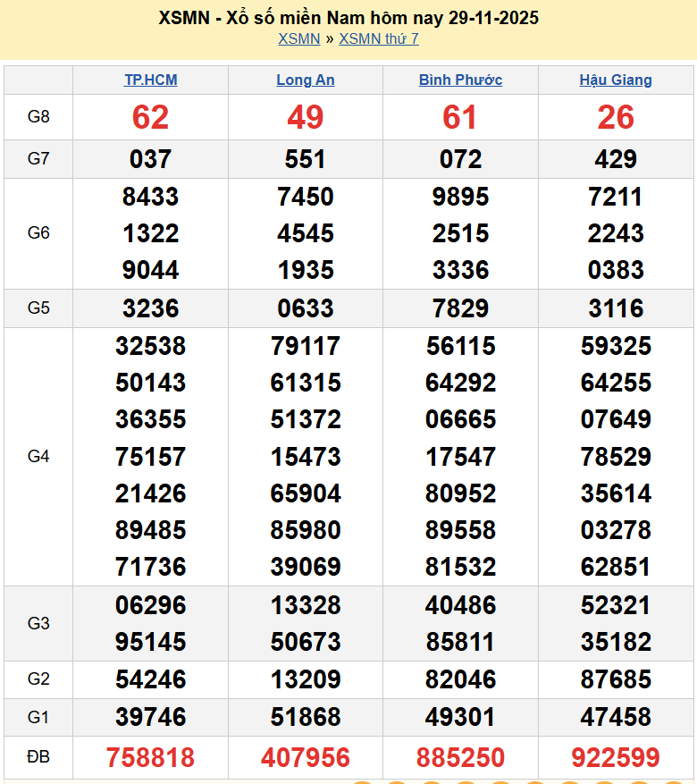Open the XSMN thứ 7 link

point(379,38)
